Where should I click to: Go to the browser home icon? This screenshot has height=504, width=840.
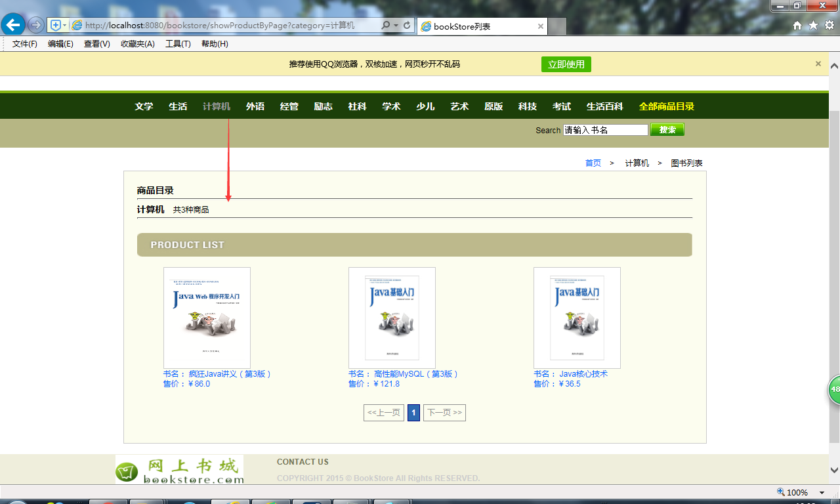coord(797,25)
